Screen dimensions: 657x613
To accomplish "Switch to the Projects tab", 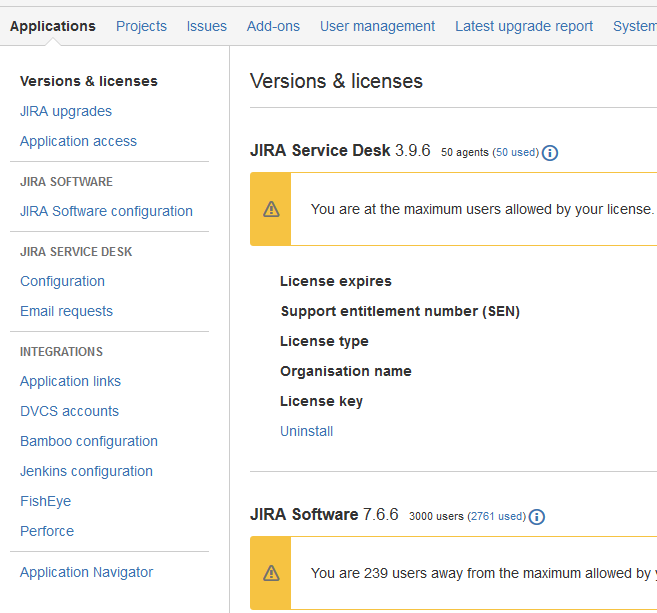I will (141, 26).
